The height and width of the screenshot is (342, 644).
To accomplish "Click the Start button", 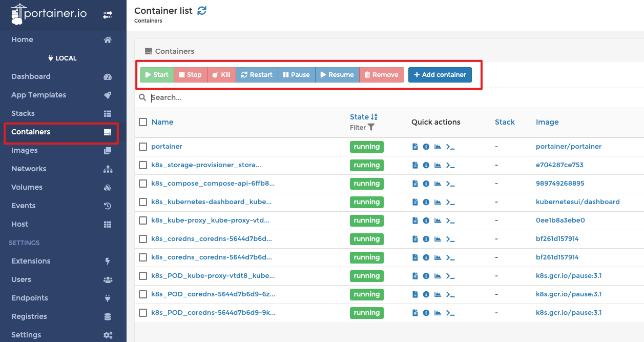I will [x=157, y=75].
